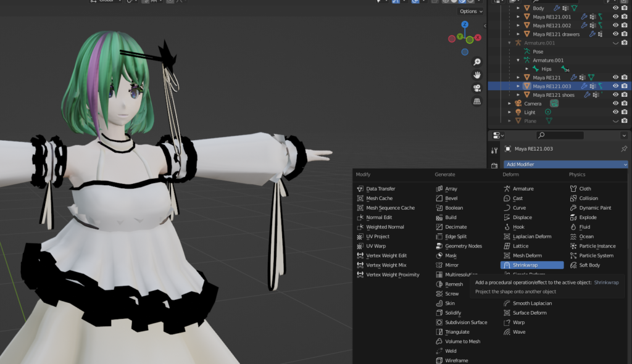Click the Plane mesh data icon
The width and height of the screenshot is (632, 364).
pyautogui.click(x=549, y=121)
